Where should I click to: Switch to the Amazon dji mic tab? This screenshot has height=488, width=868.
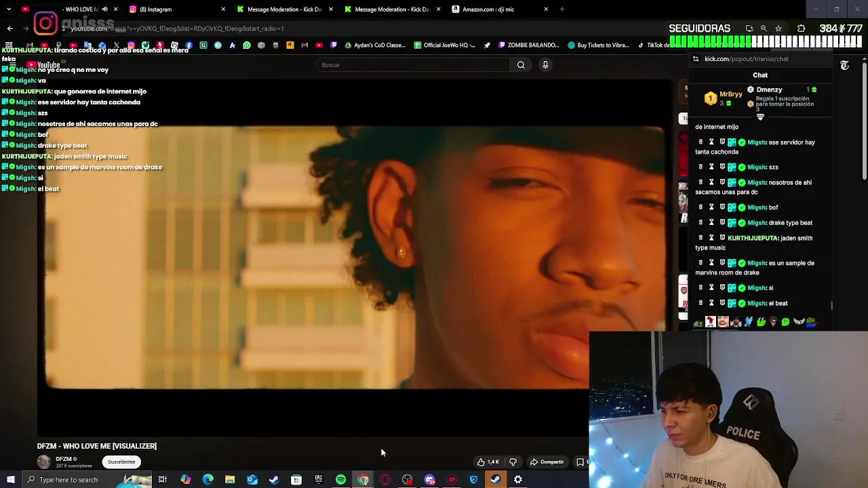coord(498,9)
